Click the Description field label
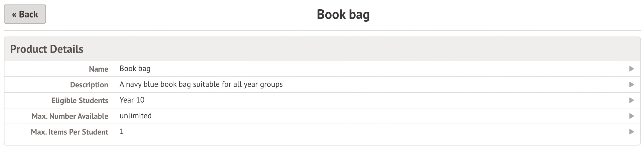 [89, 85]
